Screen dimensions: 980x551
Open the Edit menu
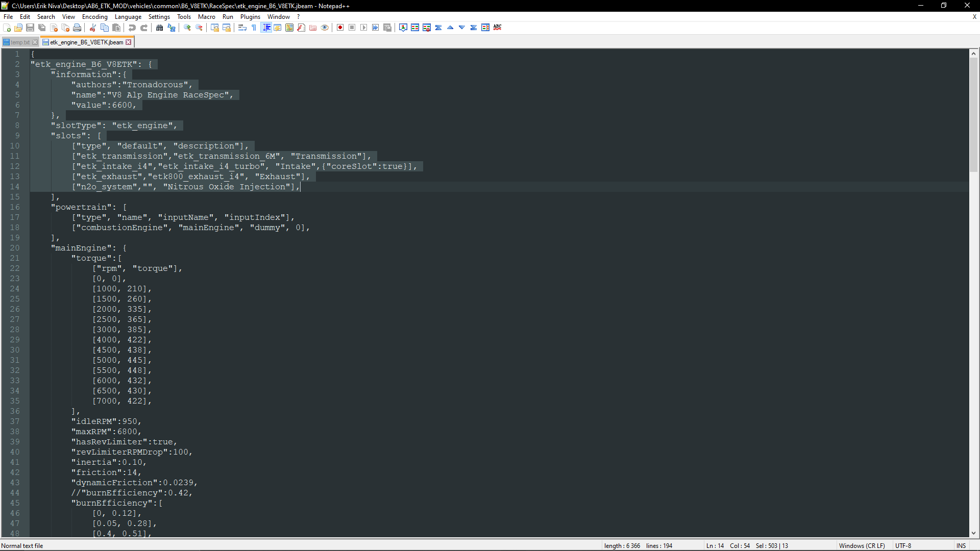(25, 17)
